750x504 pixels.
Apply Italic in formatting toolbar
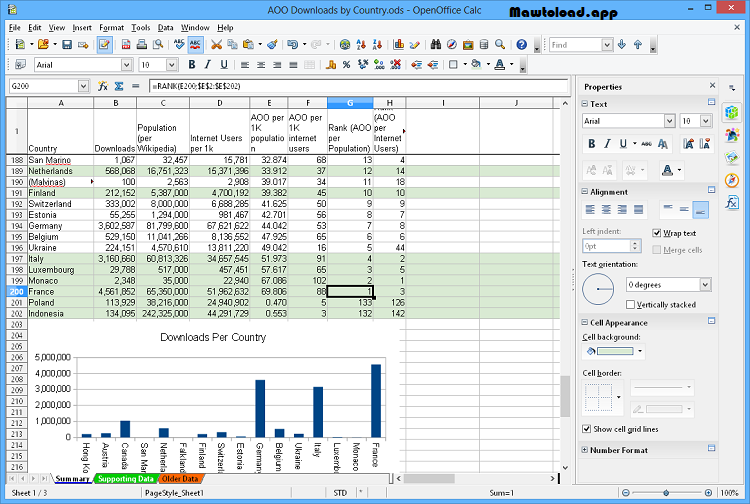(208, 65)
